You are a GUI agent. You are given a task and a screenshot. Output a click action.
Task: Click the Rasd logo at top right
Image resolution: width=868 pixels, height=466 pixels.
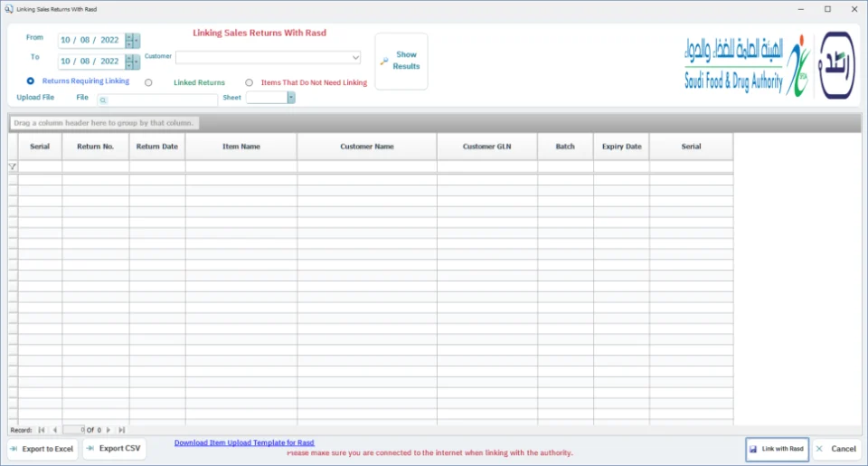click(836, 65)
